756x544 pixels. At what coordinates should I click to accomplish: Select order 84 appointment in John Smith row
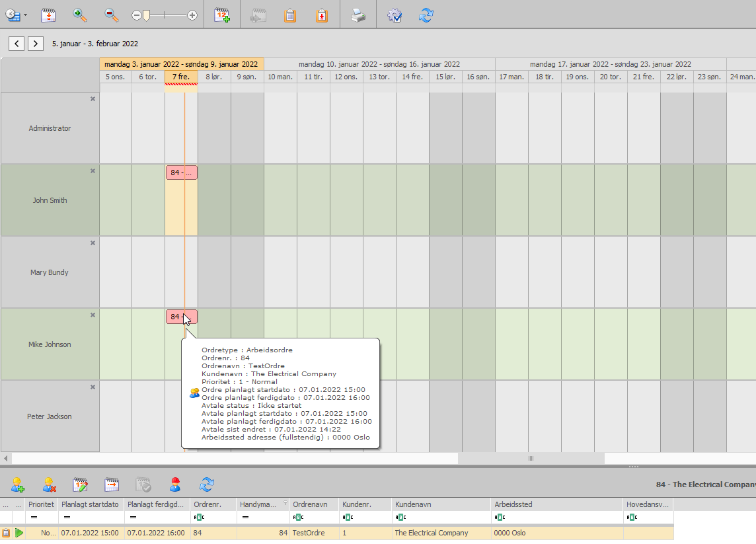tap(182, 173)
